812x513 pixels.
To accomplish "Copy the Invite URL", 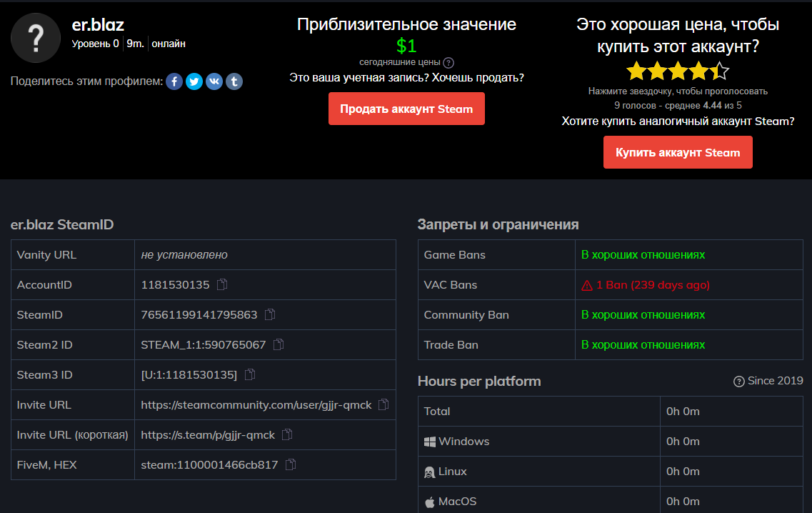I will click(384, 404).
